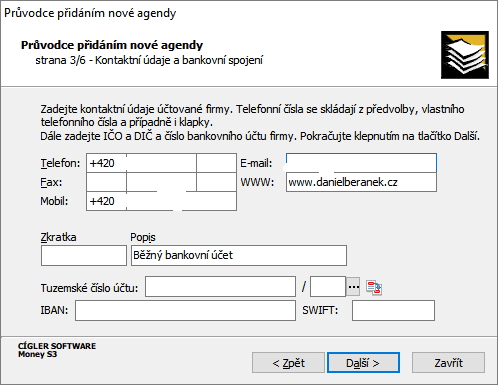Click the Fax prefix field
The image size is (498, 385).
106,182
